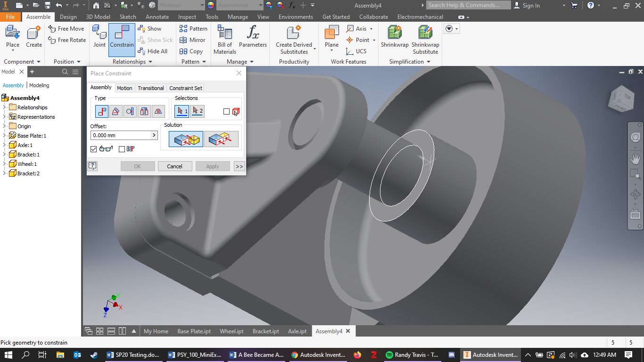Click Sign In
The image size is (644, 362).
527,5
